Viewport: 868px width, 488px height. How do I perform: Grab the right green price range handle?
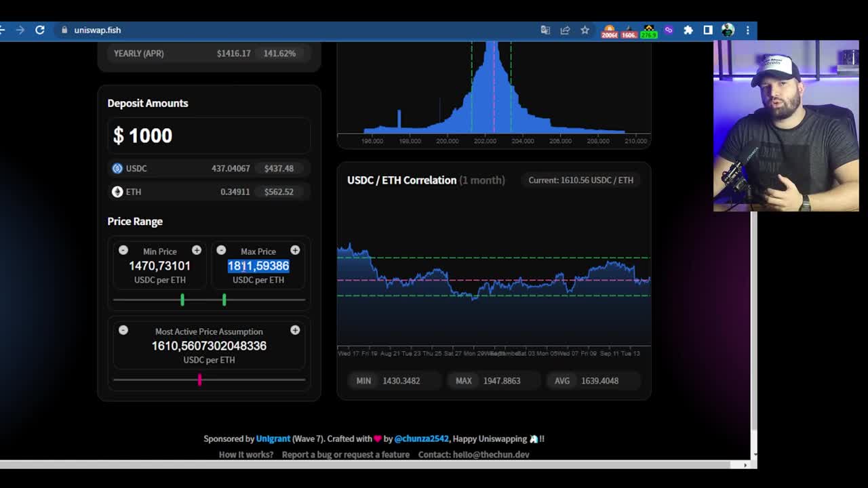tap(224, 300)
